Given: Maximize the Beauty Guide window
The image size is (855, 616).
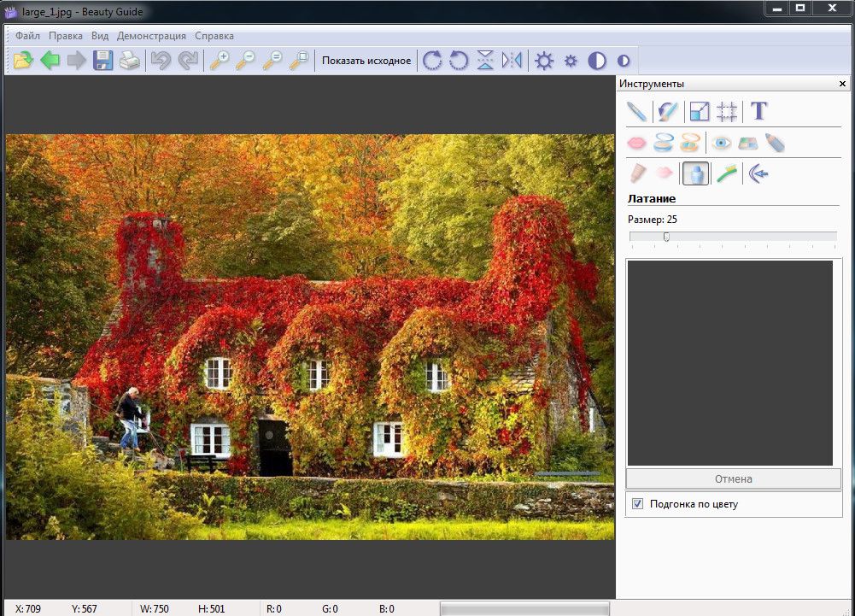Looking at the screenshot, I should [800, 9].
